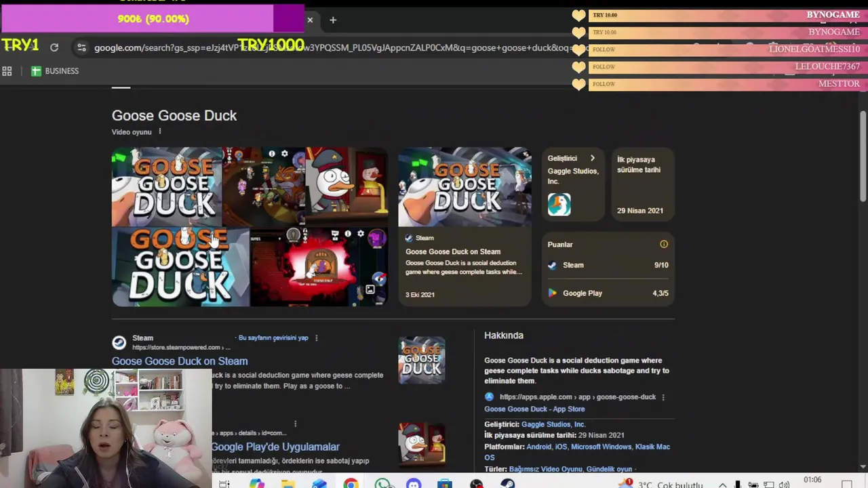Image resolution: width=868 pixels, height=488 pixels.
Task: Click the 'Hakkında' heading
Action: (504, 335)
